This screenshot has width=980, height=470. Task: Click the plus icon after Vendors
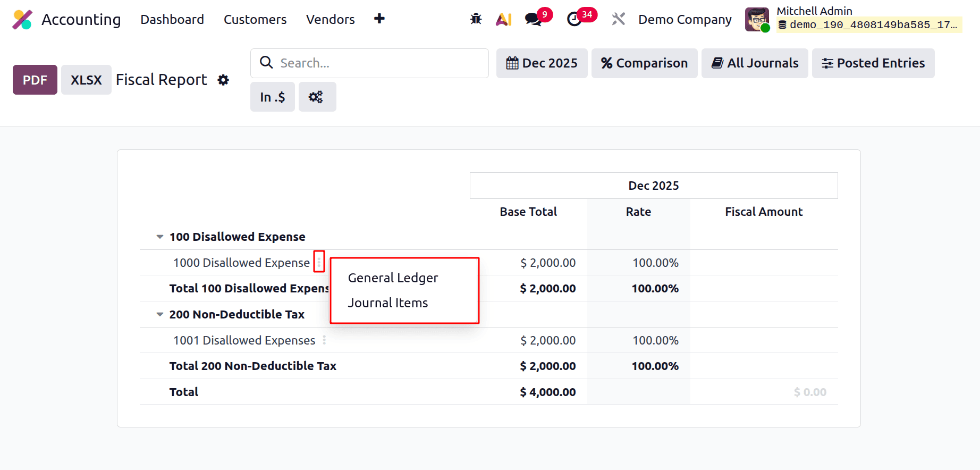tap(379, 19)
